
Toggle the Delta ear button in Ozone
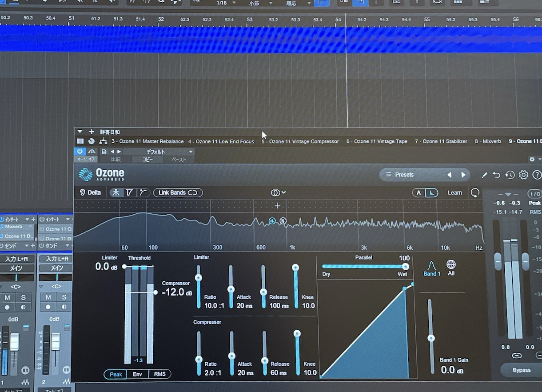[90, 192]
